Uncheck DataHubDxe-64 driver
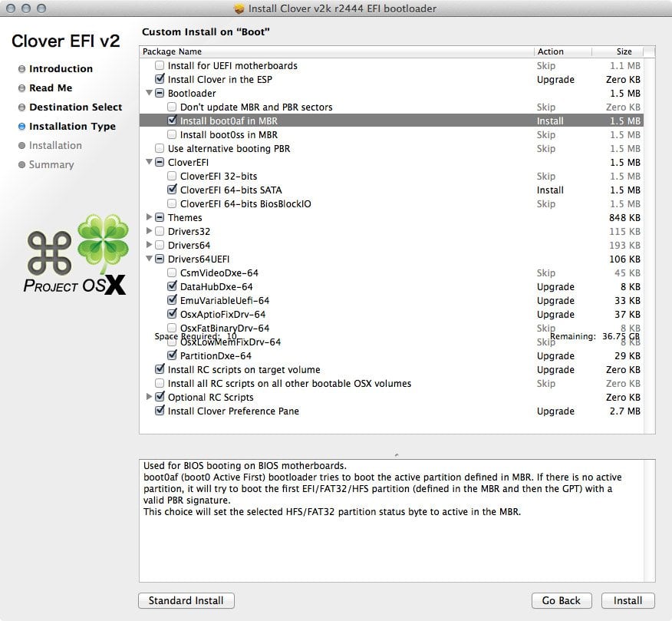 tap(172, 286)
